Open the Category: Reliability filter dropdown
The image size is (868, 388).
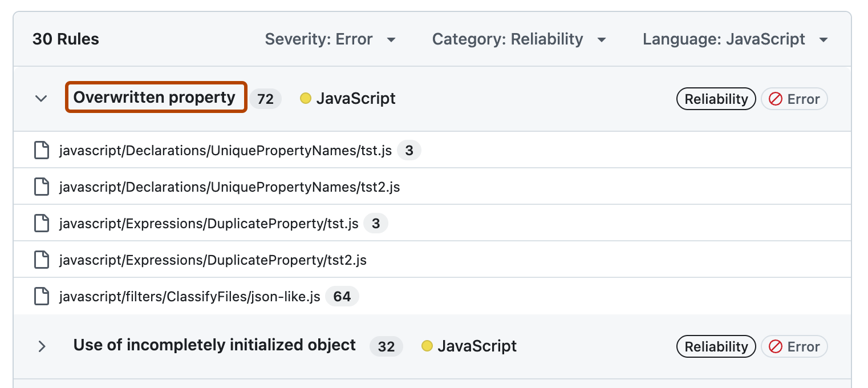point(519,39)
